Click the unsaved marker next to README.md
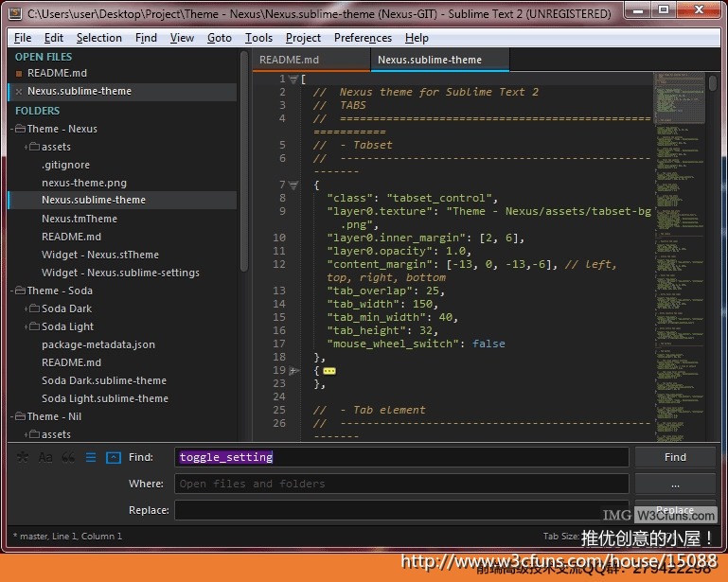 pos(19,73)
